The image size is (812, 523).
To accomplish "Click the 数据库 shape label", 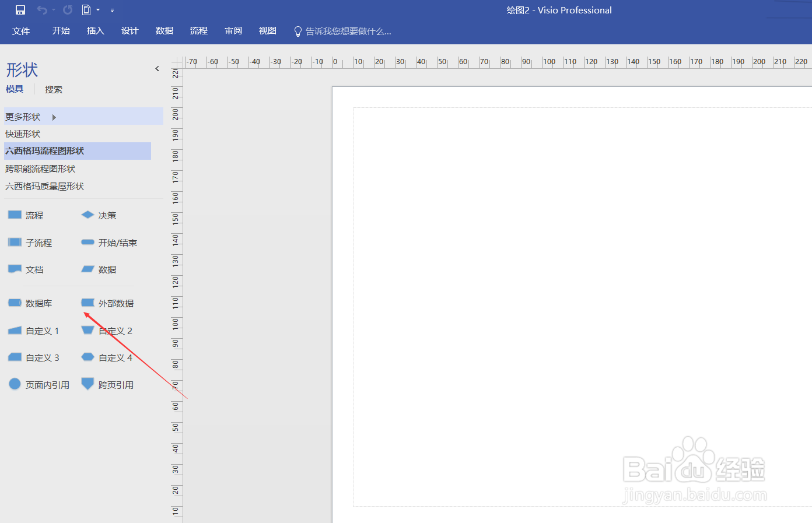I will pos(38,304).
